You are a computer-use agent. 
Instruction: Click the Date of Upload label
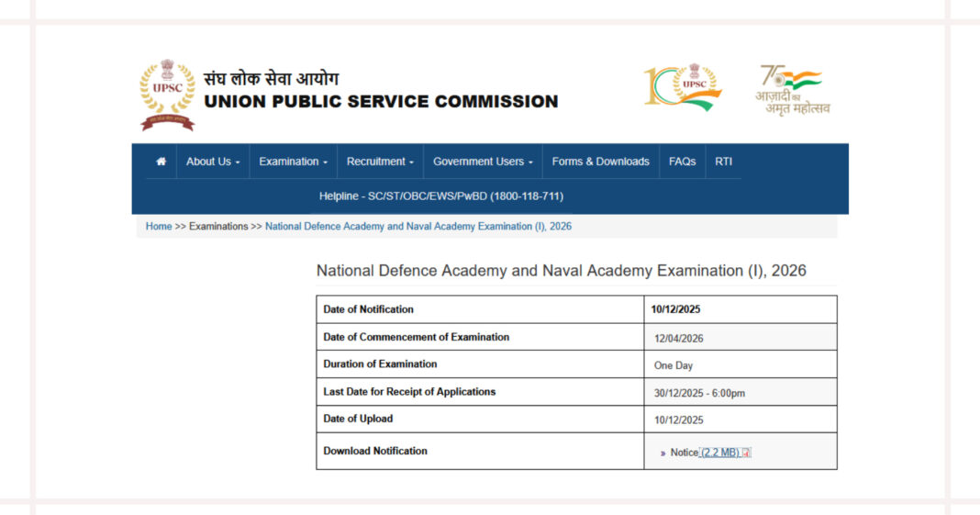(x=358, y=419)
